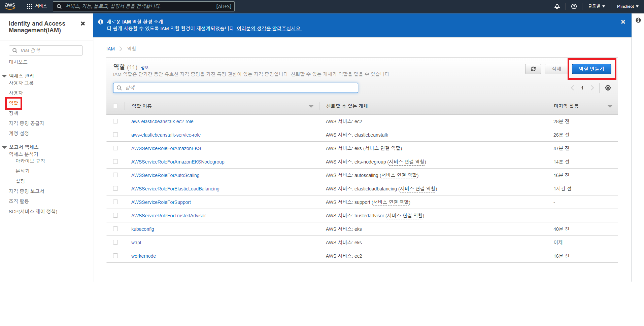The image size is (644, 326).
Task: Check the aws-elasticbeanstalk-ec2-role row checkbox
Action: tap(115, 121)
